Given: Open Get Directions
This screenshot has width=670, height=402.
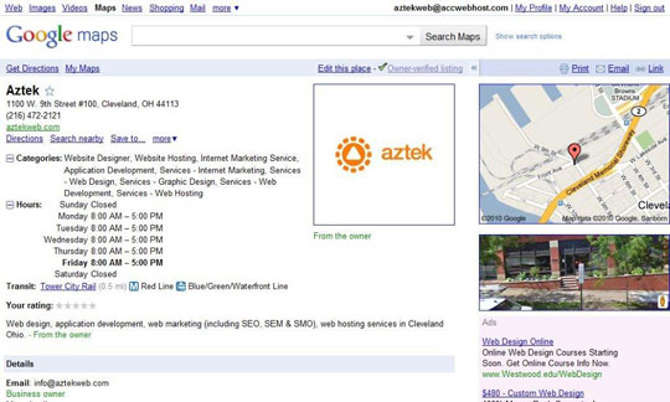Looking at the screenshot, I should (x=32, y=68).
